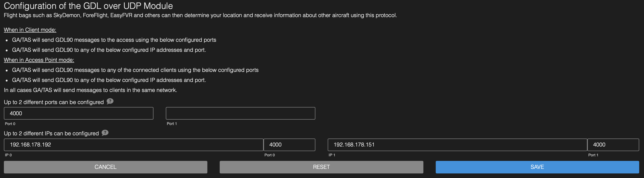Click CANCEL to discard changes
Image resolution: width=644 pixels, height=178 pixels.
pos(105,167)
